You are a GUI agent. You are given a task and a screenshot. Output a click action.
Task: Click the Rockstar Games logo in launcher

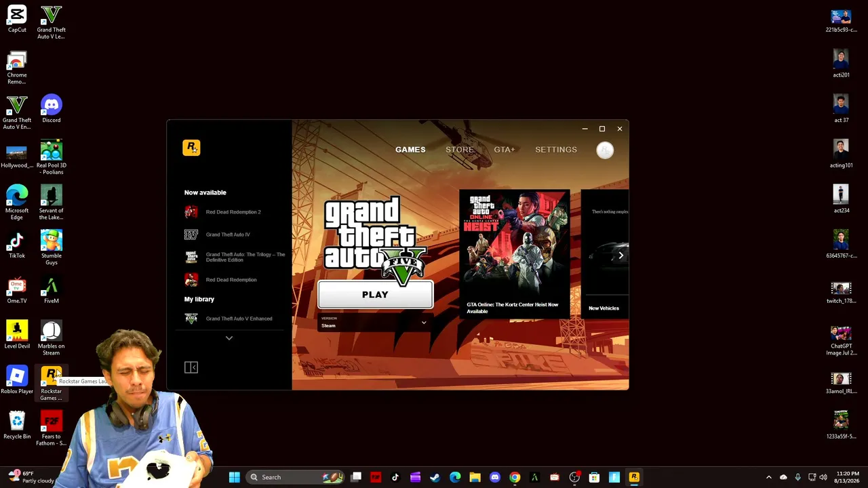coord(191,148)
